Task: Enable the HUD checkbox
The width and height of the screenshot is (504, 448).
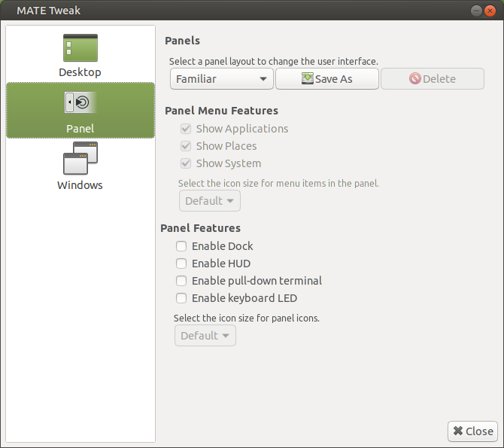Action: [x=181, y=264]
